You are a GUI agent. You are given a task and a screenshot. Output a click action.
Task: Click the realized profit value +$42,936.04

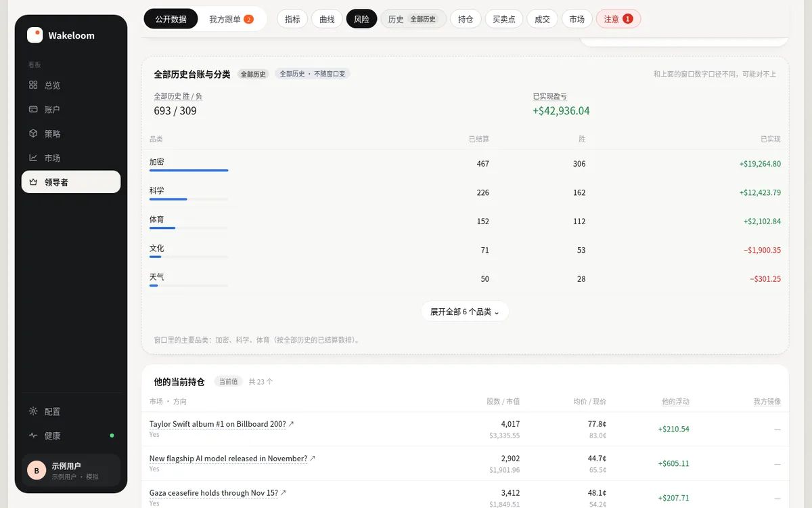[561, 111]
